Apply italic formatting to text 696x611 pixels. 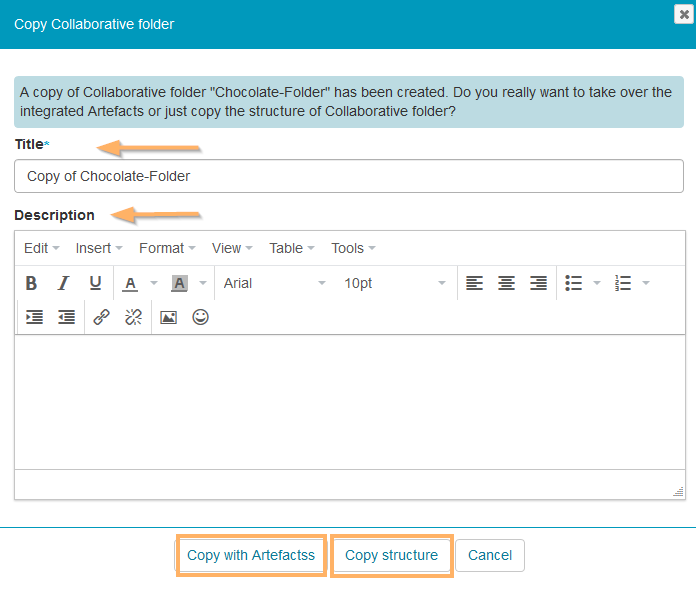pyautogui.click(x=63, y=283)
